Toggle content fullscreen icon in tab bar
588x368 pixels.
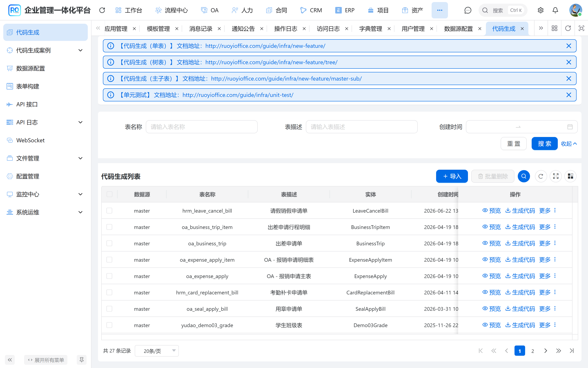click(581, 28)
